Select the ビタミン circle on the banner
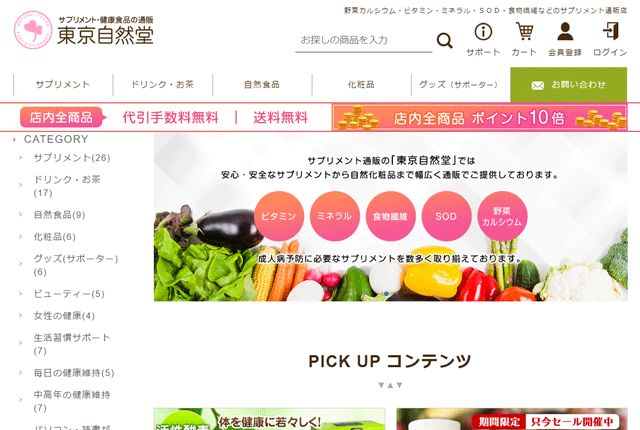The height and width of the screenshot is (430, 640). point(279,216)
